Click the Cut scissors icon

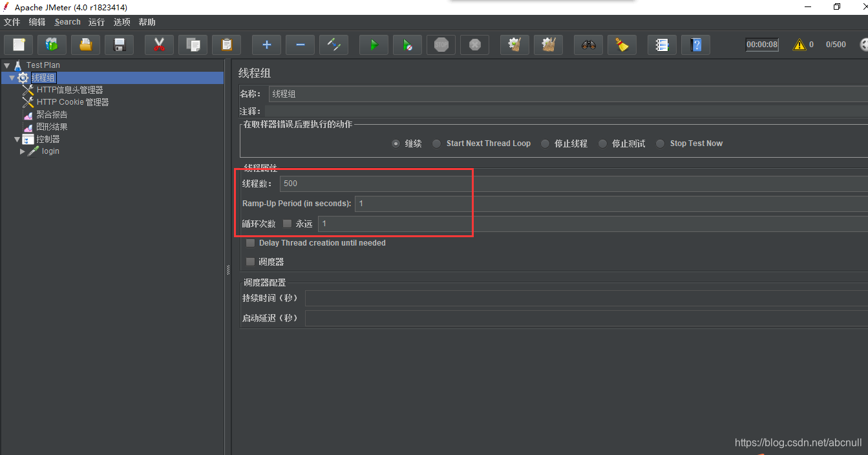pos(159,45)
